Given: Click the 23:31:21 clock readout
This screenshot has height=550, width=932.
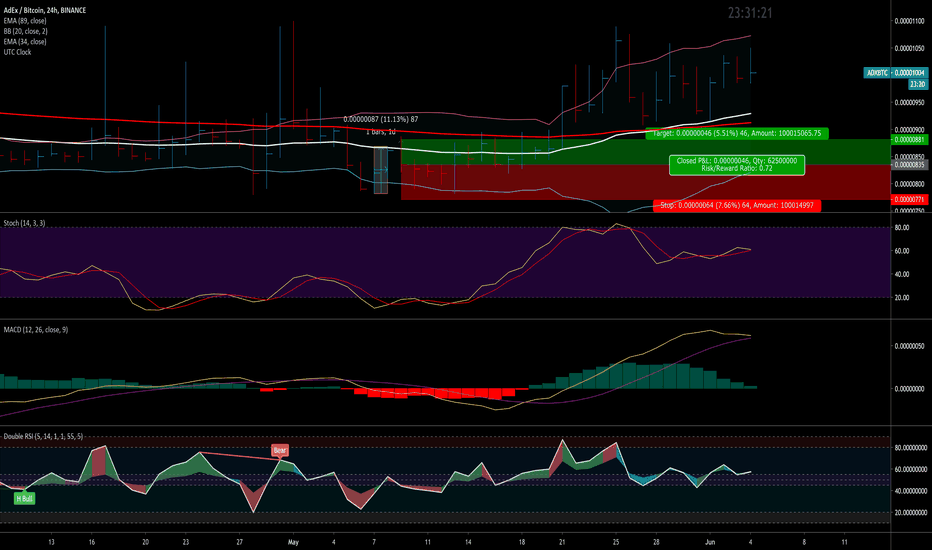Looking at the screenshot, I should [750, 12].
